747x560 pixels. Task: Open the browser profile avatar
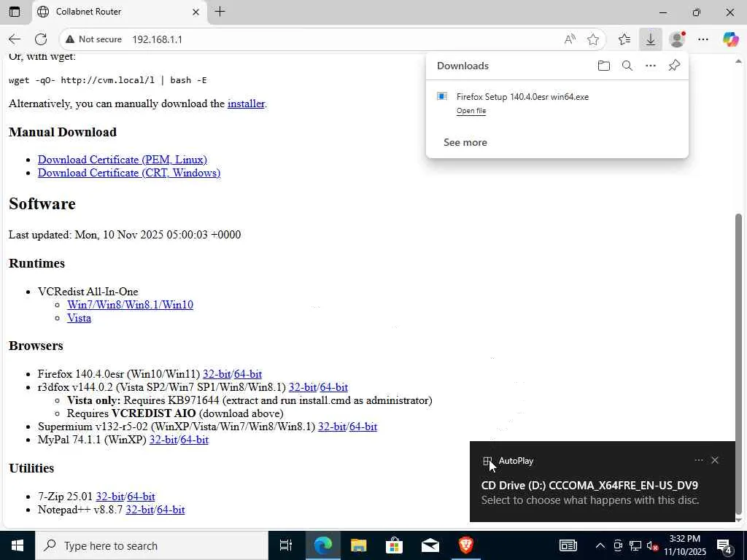pos(677,39)
